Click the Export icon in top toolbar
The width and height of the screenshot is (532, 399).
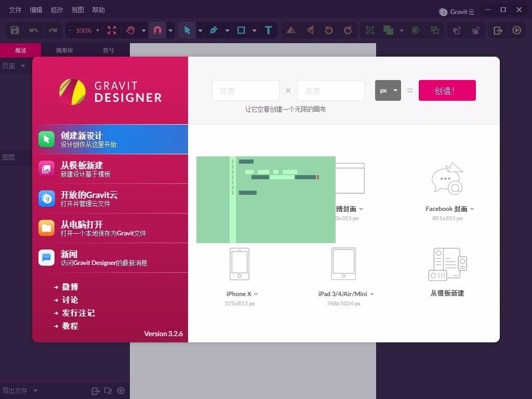point(498,30)
